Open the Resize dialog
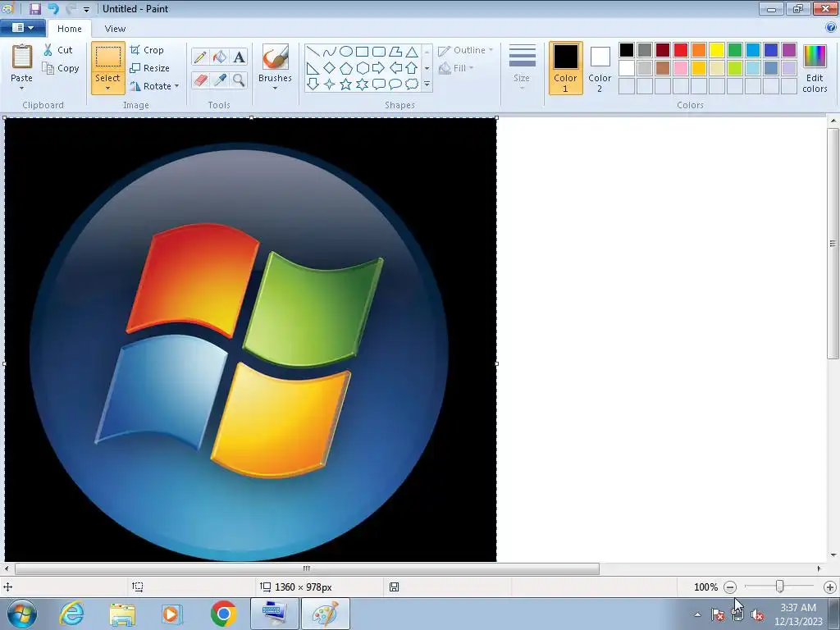This screenshot has width=840, height=630. [150, 68]
